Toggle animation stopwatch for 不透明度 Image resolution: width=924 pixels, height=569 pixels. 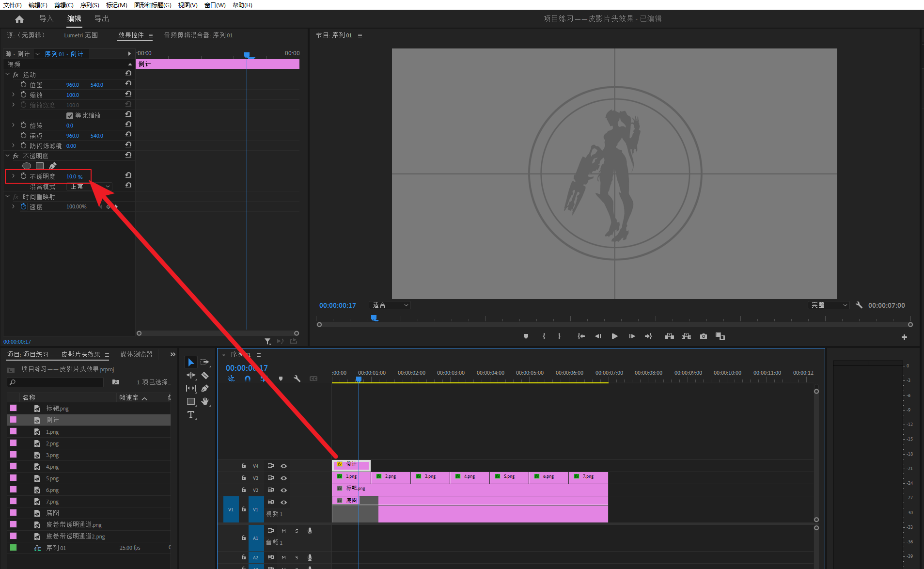[x=24, y=176]
